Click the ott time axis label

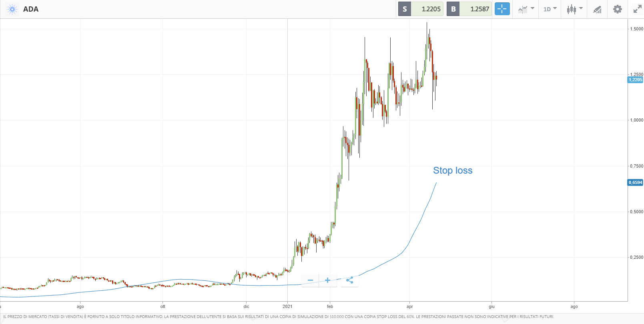163,307
